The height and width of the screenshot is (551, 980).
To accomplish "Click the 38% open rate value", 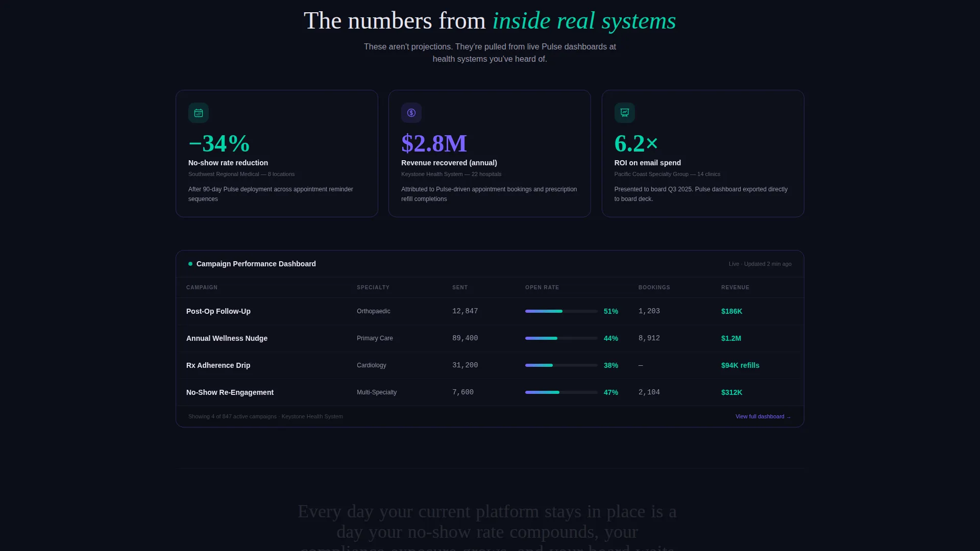I will 611,365.
